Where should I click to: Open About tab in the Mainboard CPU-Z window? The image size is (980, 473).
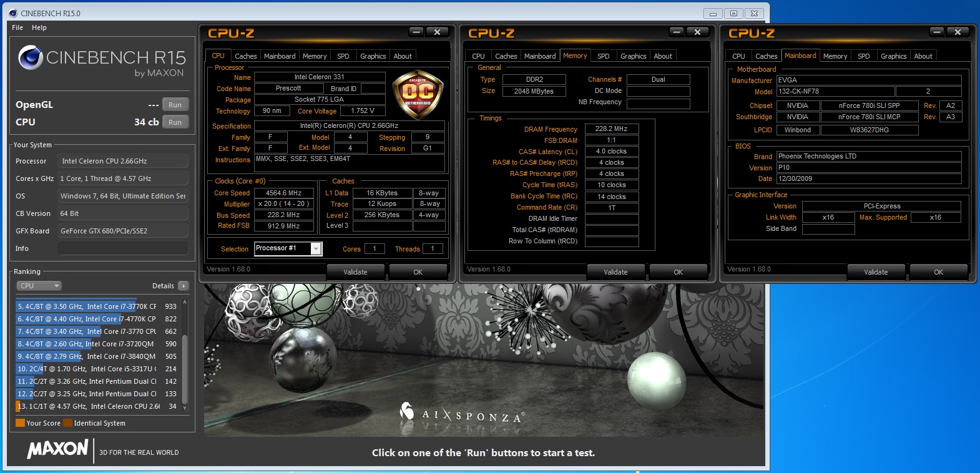point(923,56)
